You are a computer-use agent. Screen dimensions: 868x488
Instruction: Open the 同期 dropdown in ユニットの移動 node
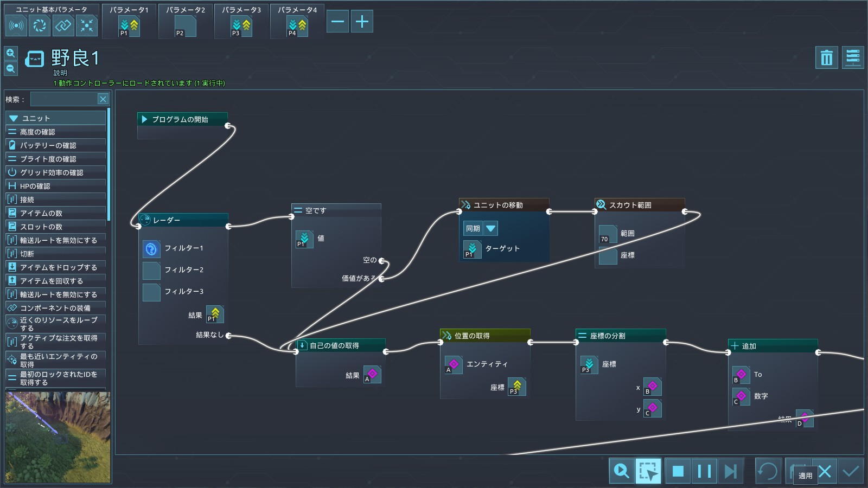coord(490,228)
